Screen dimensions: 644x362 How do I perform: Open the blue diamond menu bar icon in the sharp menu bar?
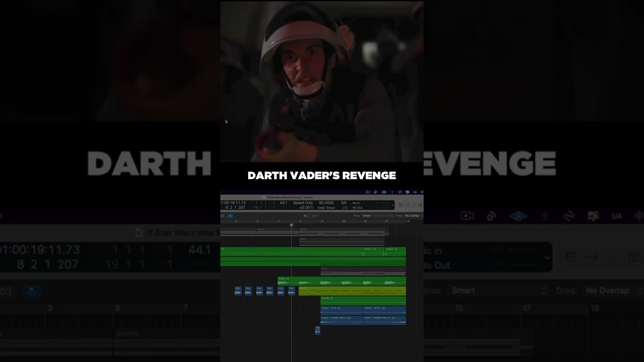pyautogui.click(x=384, y=192)
